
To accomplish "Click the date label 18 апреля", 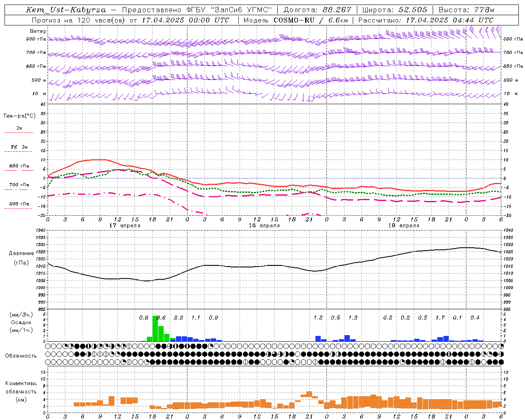I will click(264, 226).
